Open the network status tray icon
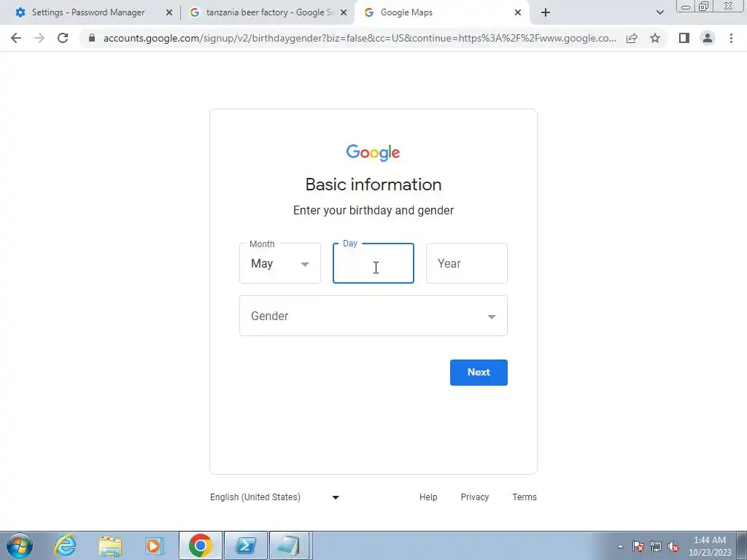747x560 pixels. point(656,546)
